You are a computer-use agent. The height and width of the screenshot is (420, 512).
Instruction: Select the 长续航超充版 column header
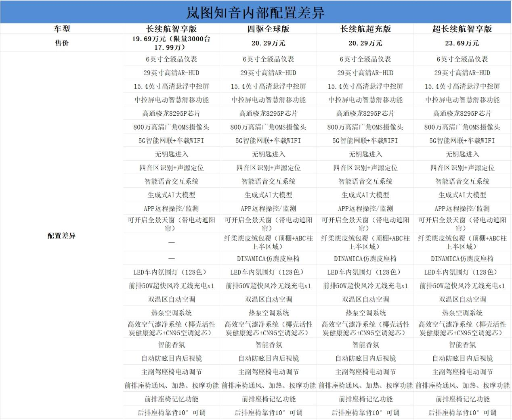[x=365, y=29]
